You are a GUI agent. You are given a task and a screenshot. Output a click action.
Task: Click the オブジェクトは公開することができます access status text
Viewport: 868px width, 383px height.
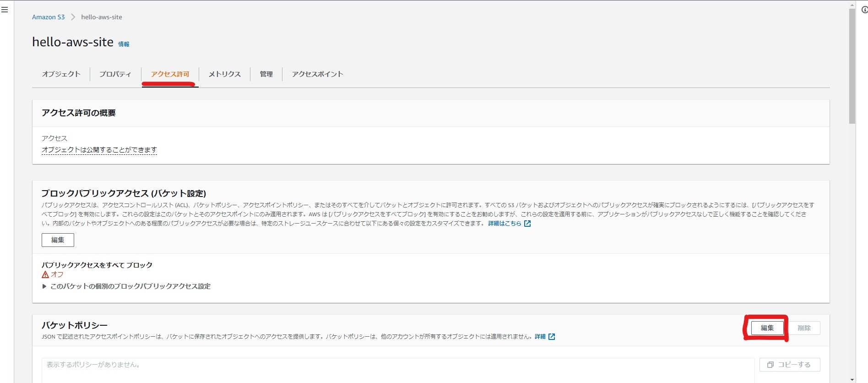coord(99,150)
